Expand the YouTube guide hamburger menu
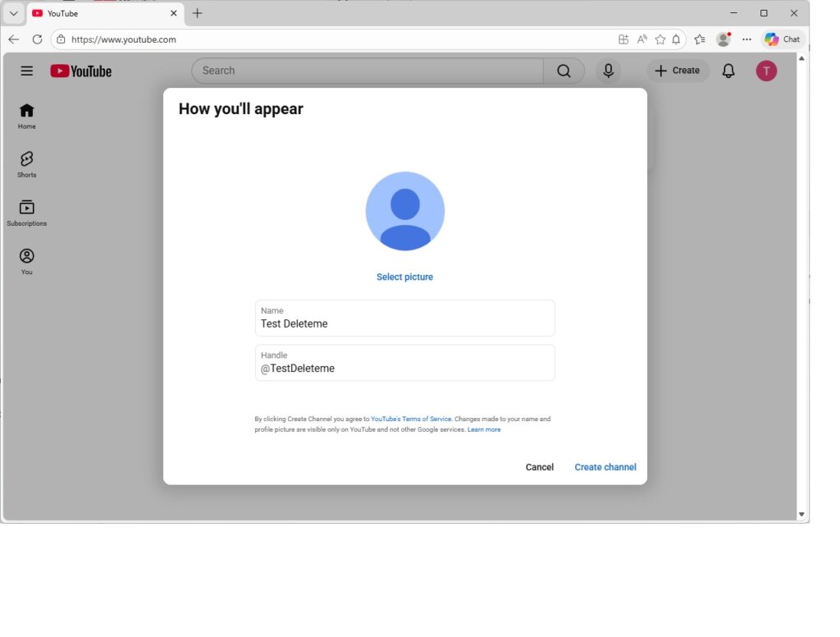This screenshot has width=840, height=637. 27,71
